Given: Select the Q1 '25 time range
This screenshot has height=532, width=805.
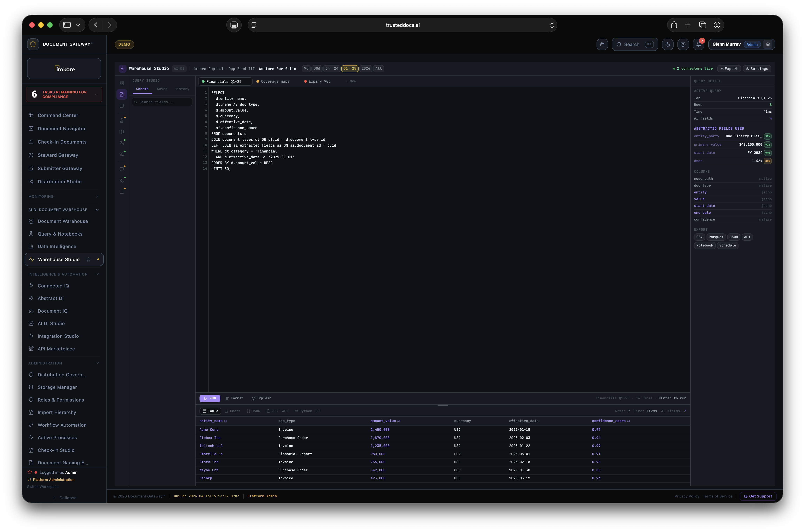Looking at the screenshot, I should click(349, 68).
